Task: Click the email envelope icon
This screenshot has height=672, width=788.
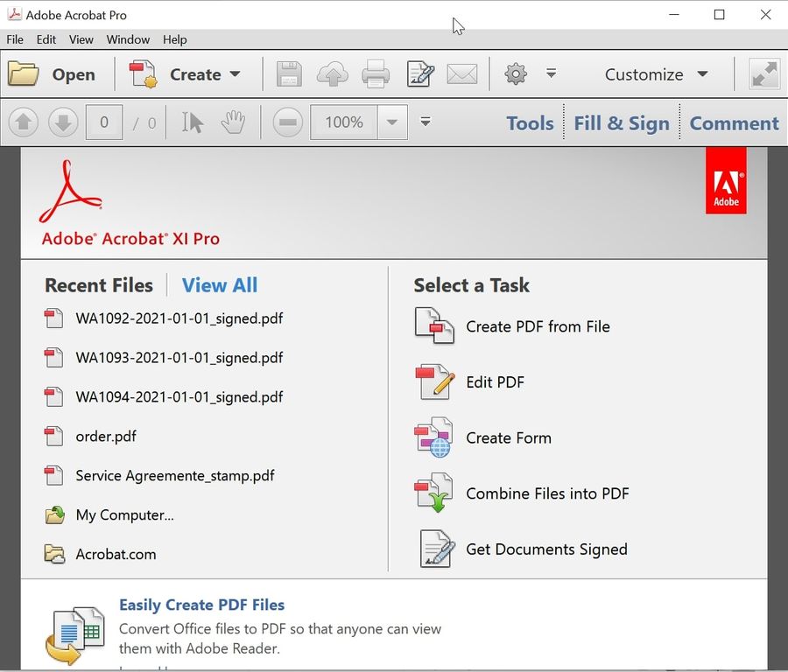Action: 461,74
